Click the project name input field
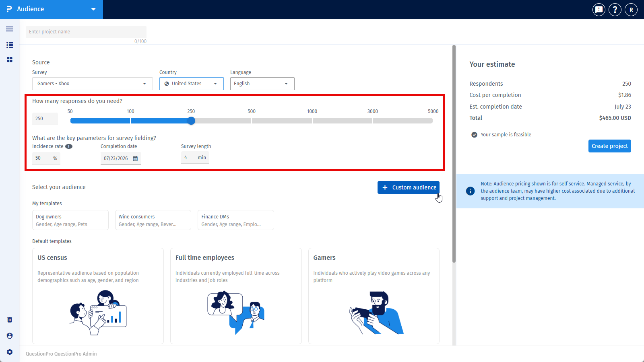 click(x=86, y=32)
